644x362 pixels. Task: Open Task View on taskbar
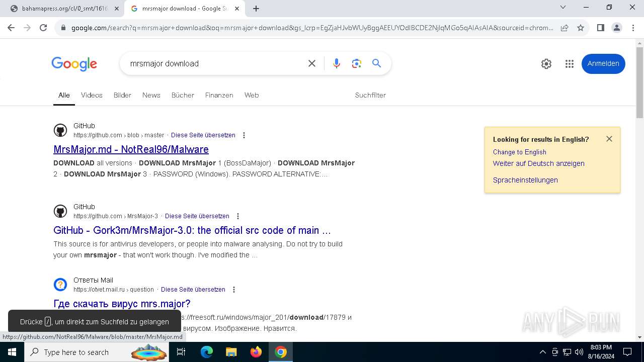coord(181,352)
